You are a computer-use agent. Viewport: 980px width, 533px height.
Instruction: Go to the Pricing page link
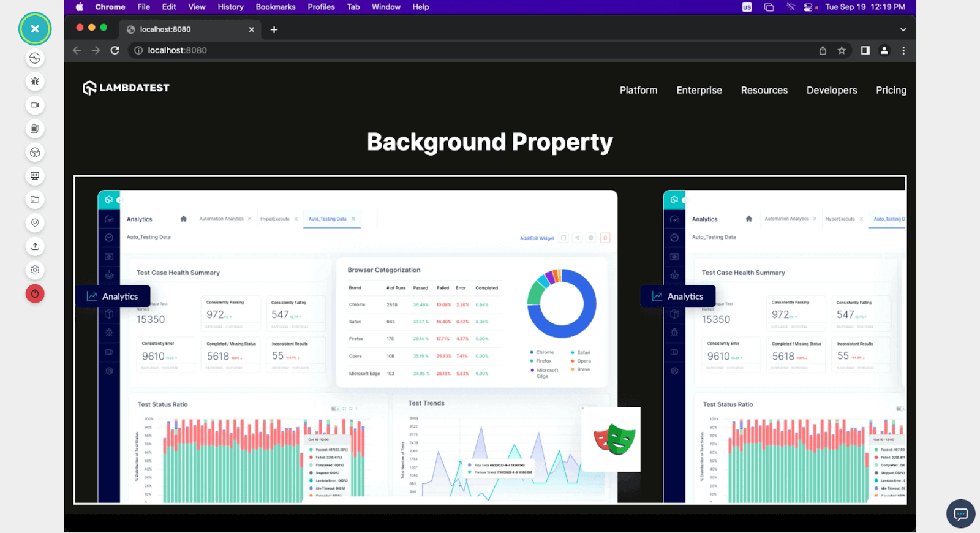pyautogui.click(x=891, y=90)
